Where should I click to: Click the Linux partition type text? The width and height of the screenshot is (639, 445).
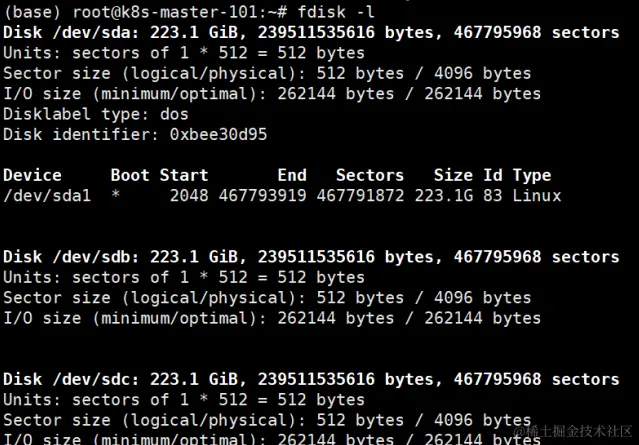point(537,196)
